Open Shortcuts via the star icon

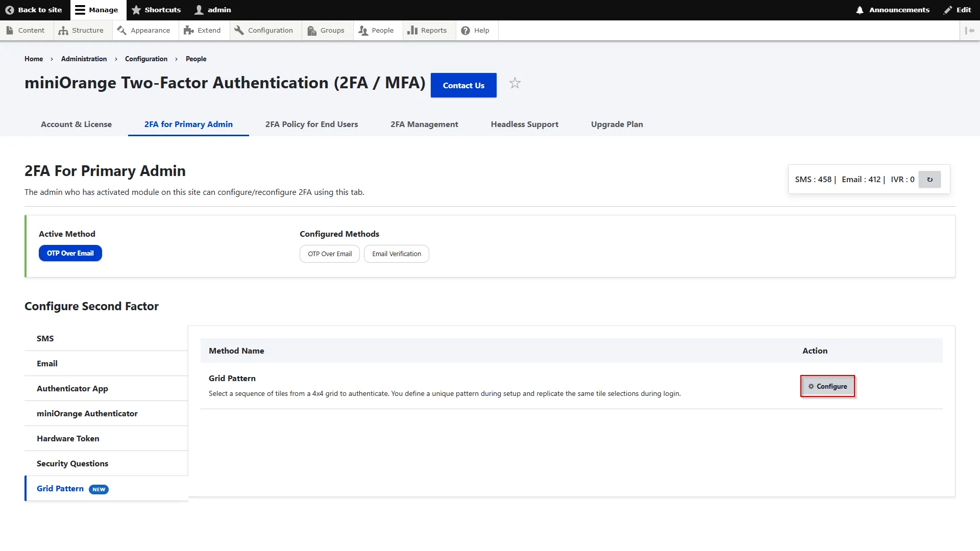[x=136, y=10]
